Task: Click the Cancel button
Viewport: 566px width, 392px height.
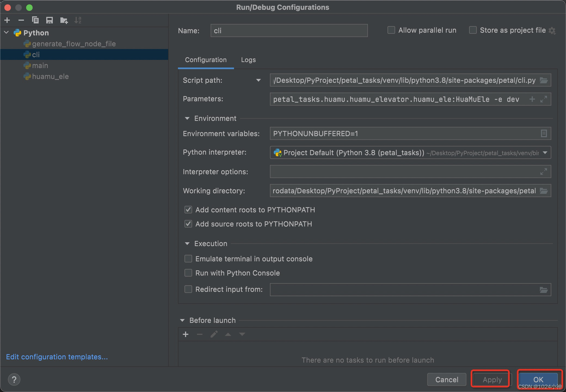Action: click(x=447, y=379)
